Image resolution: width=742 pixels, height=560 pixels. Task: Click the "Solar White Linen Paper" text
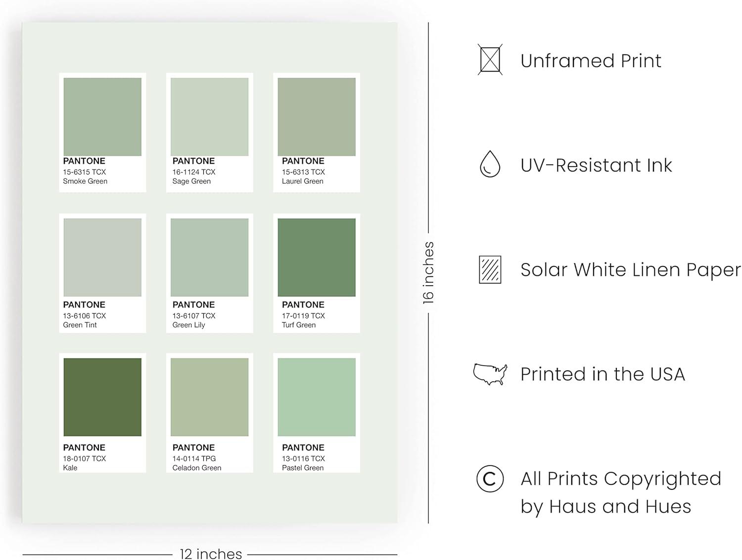click(x=630, y=270)
